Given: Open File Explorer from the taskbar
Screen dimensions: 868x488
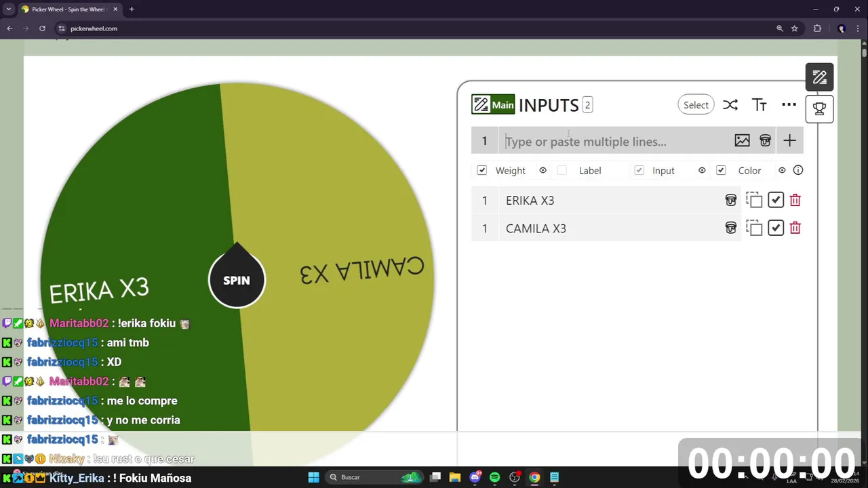Looking at the screenshot, I should 455,477.
